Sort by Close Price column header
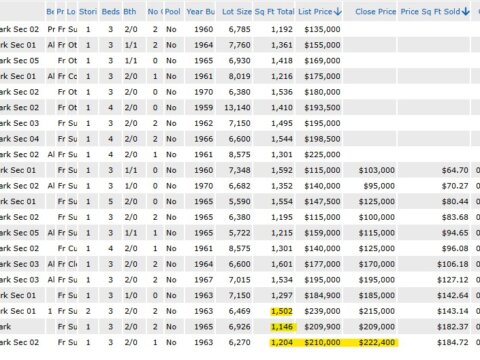This screenshot has width=480, height=360. (x=375, y=12)
